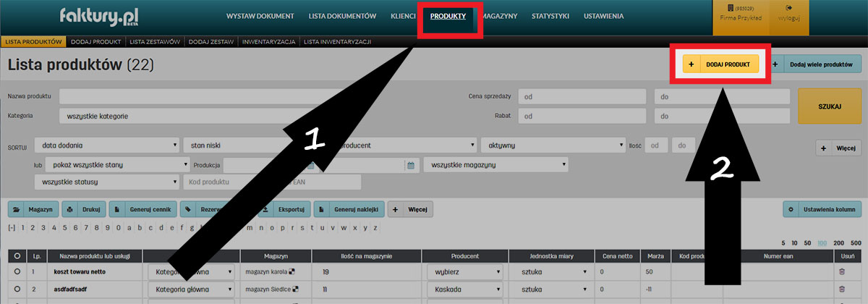Click the folder icon for Magazyn
The height and width of the screenshot is (304, 868).
coord(16,209)
